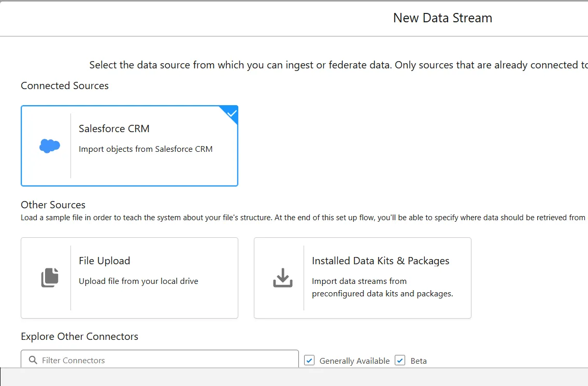
Task: Click the Explore Other Connectors heading
Action: (79, 336)
